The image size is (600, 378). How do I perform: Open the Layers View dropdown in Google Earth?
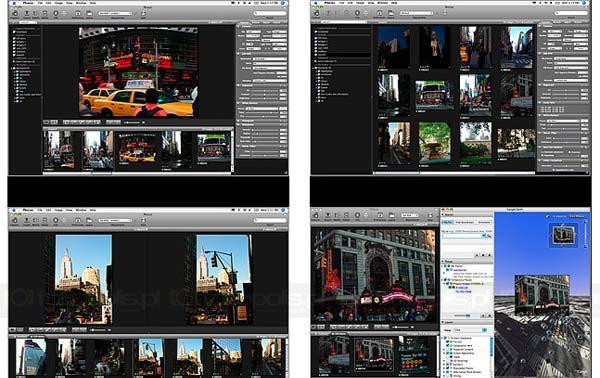pyautogui.click(x=470, y=330)
